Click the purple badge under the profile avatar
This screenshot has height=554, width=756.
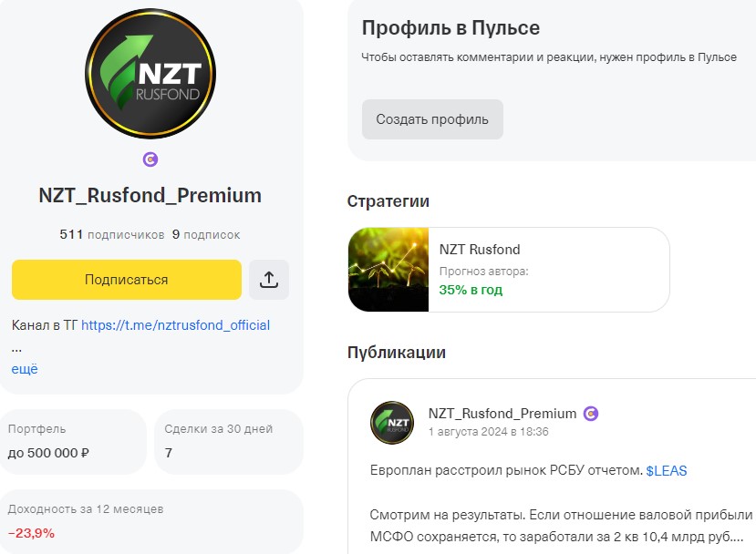click(150, 159)
